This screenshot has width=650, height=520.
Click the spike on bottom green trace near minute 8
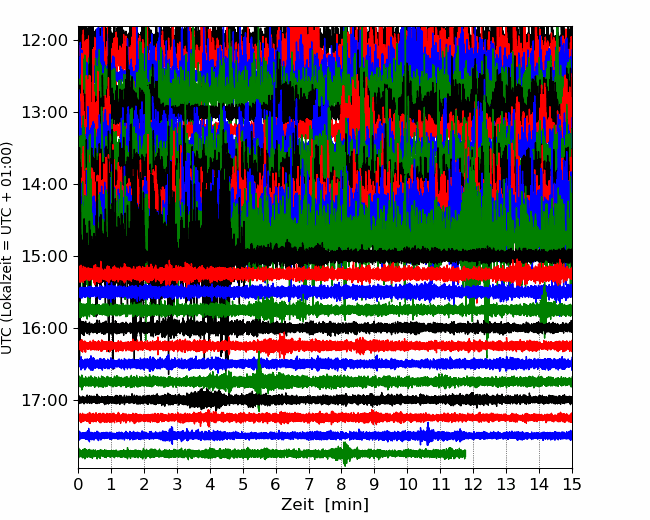[346, 454]
